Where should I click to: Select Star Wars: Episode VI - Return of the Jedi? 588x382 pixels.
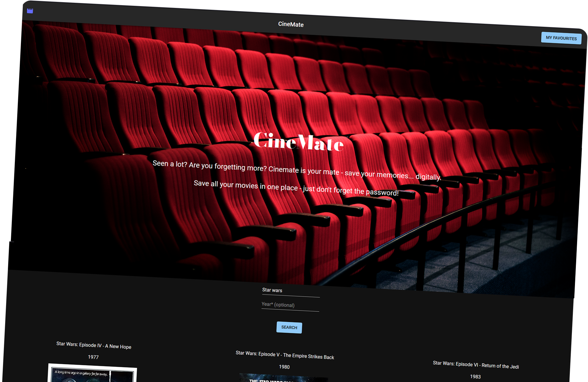pos(476,365)
